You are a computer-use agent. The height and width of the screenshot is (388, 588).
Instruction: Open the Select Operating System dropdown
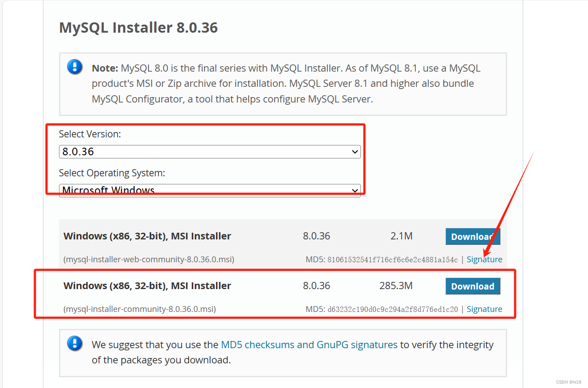(x=210, y=191)
